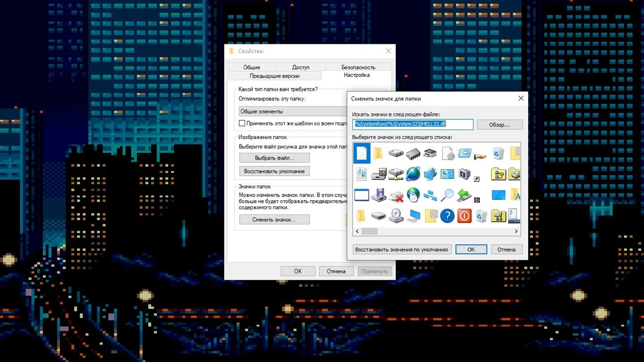Open the 'Общие элементы' folder type dropdown
The image size is (644, 362).
[x=293, y=111]
